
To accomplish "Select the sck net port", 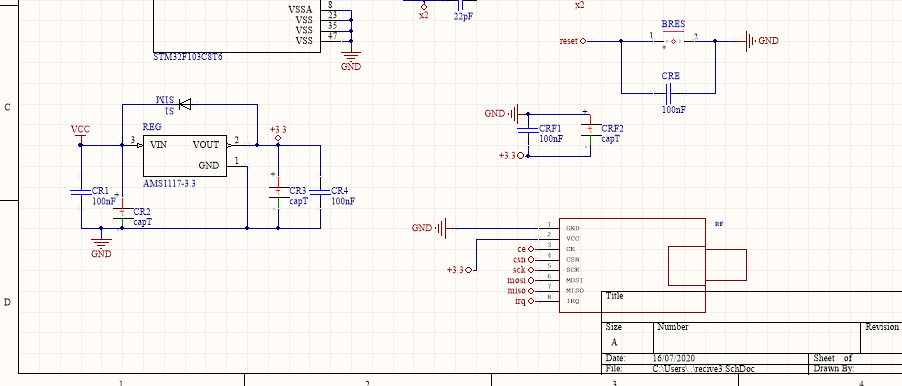I will pyautogui.click(x=523, y=270).
